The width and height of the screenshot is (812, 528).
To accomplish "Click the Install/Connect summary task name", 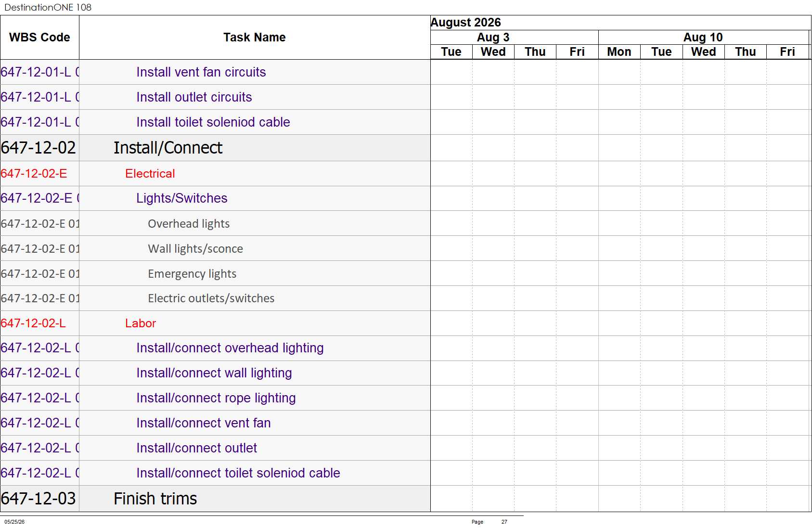I will [168, 148].
